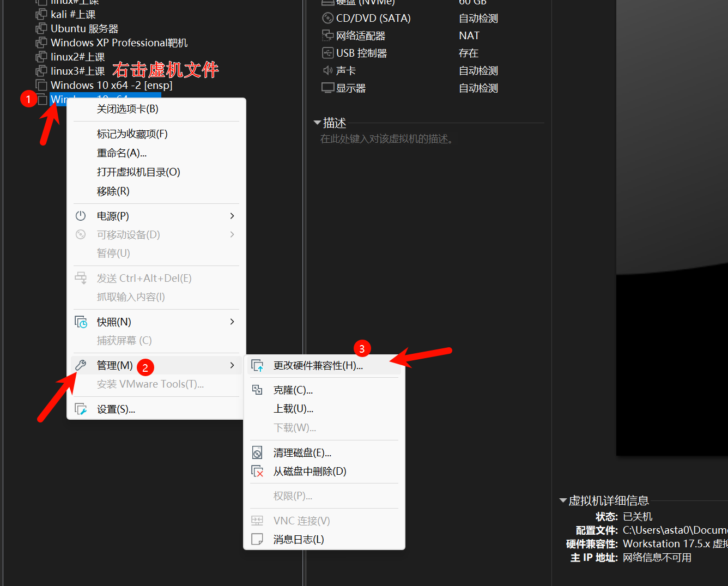Click the CD/DVD (SATA) device icon
Viewport: 728px width, 586px height.
pos(327,18)
